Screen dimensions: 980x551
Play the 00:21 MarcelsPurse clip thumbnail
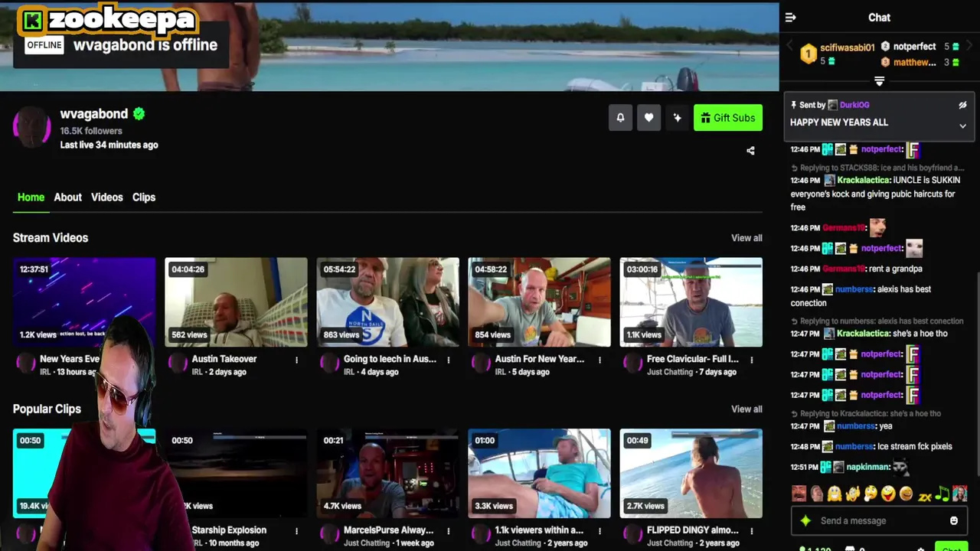(x=387, y=474)
